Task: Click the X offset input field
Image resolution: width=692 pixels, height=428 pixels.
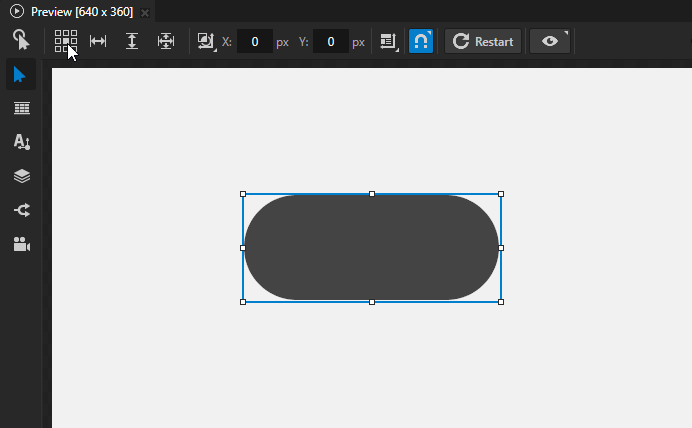Action: pos(255,42)
